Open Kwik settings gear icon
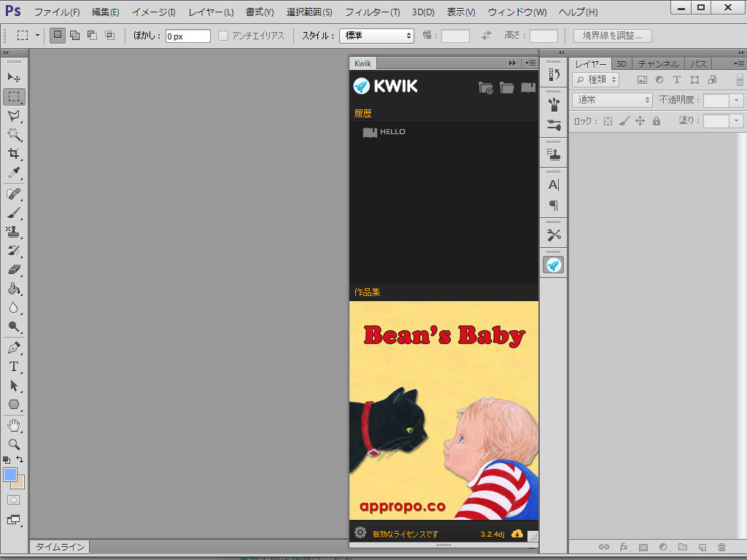Image resolution: width=747 pixels, height=560 pixels. click(360, 532)
